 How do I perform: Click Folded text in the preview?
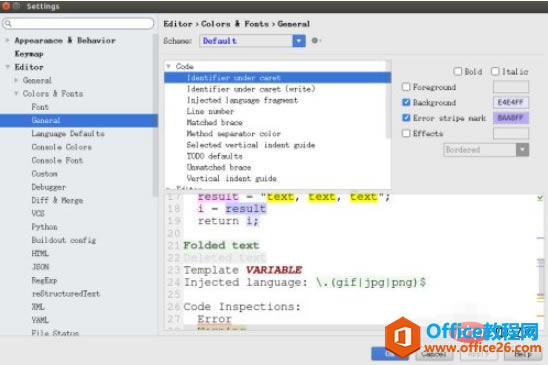[222, 245]
